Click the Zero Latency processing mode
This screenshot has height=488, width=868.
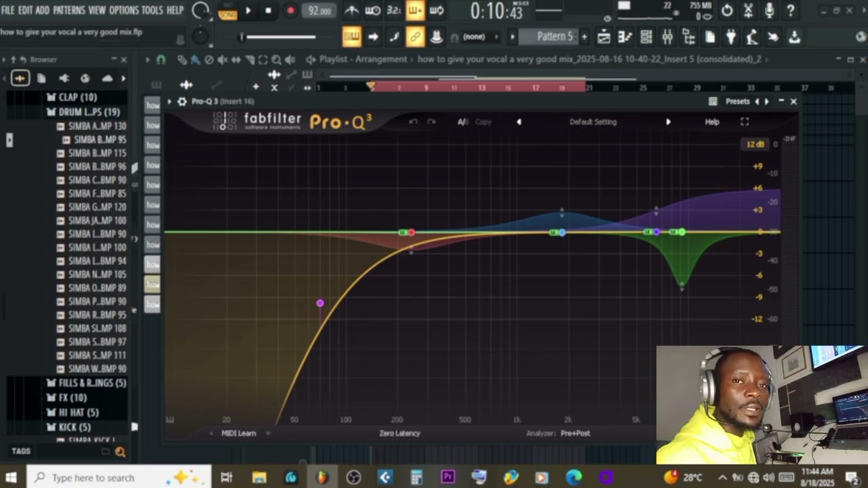(399, 433)
